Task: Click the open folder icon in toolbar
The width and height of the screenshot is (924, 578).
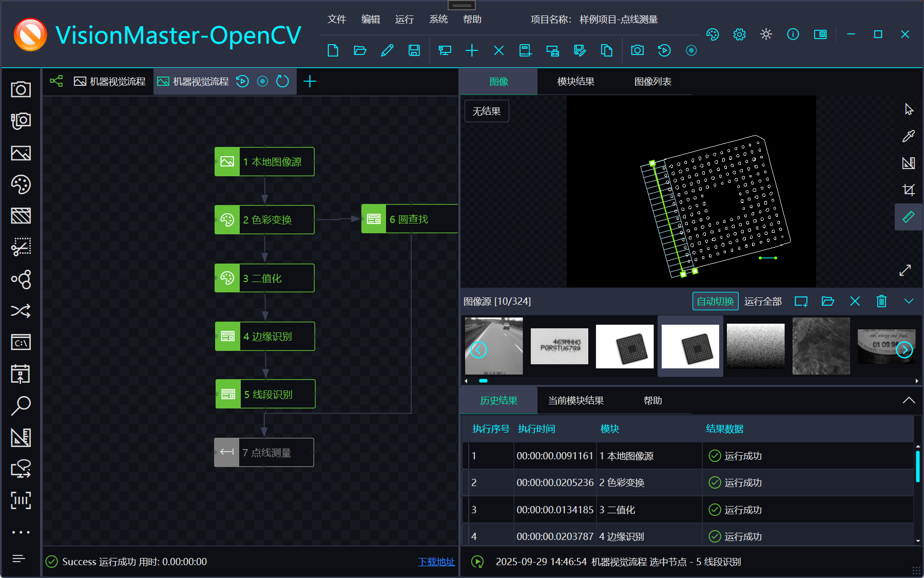Action: pyautogui.click(x=360, y=50)
